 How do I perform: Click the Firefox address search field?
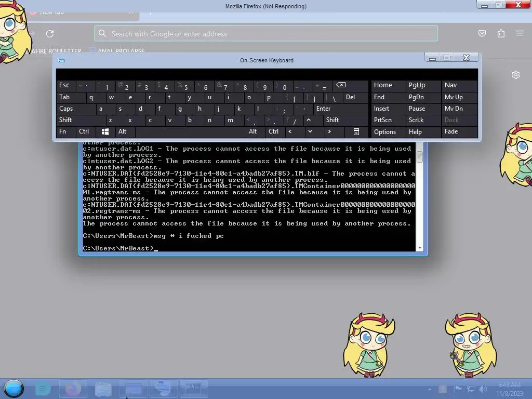pyautogui.click(x=266, y=34)
